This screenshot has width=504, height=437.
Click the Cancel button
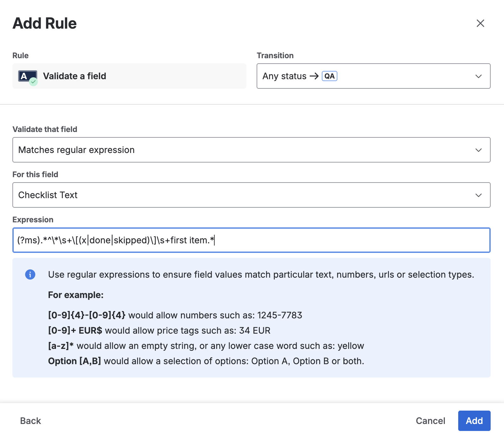coord(430,421)
